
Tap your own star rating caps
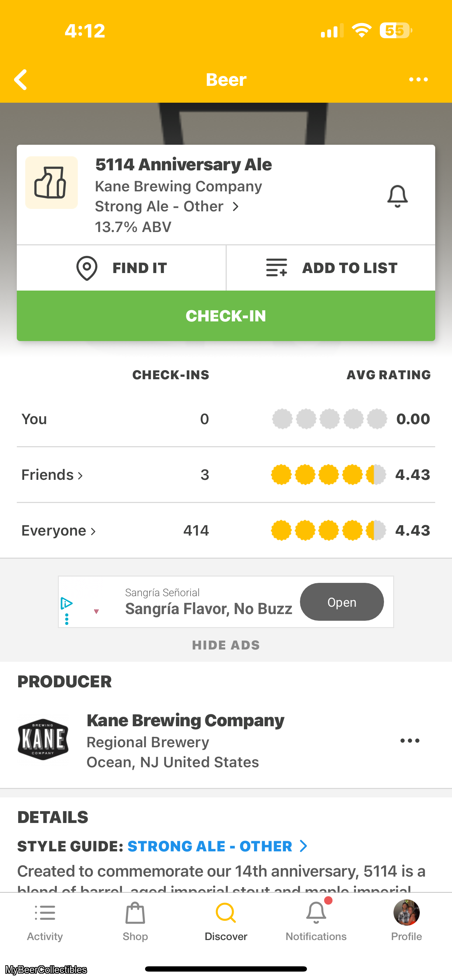pyautogui.click(x=329, y=419)
